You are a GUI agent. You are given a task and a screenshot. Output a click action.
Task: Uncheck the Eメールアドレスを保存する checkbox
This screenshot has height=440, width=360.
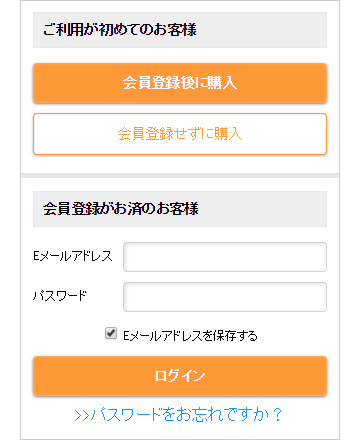pos(111,333)
